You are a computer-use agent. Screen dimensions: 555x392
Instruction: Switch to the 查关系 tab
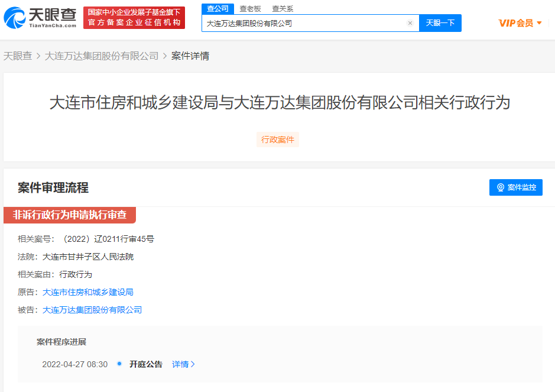(283, 8)
